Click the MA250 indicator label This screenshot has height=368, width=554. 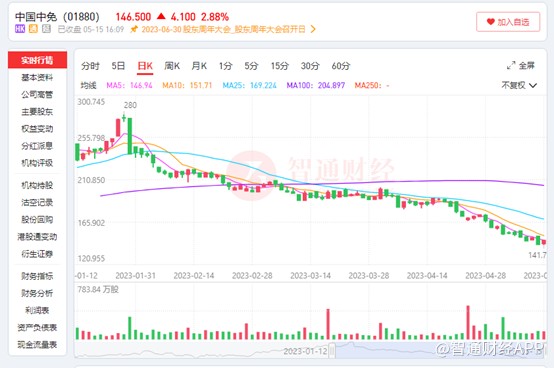click(x=372, y=85)
